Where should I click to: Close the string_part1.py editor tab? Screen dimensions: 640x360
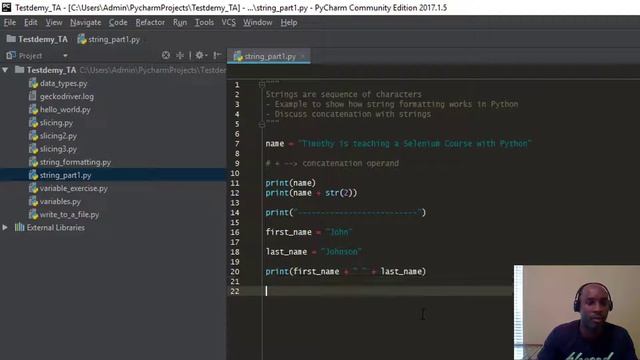point(303,56)
